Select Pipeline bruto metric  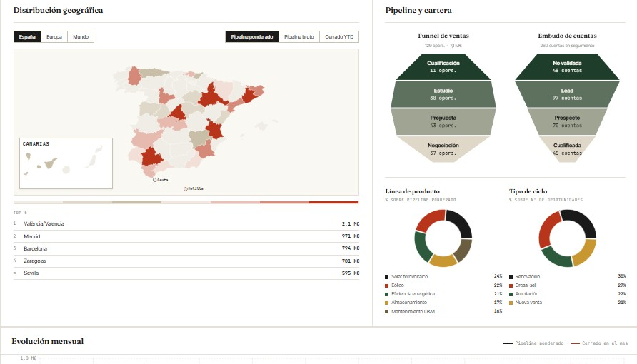[x=299, y=37]
